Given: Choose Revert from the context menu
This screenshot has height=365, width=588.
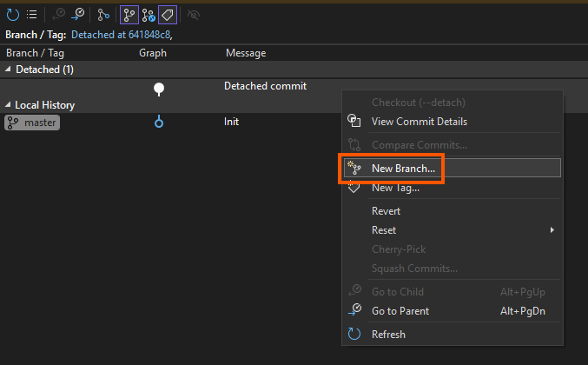Looking at the screenshot, I should pos(453,211).
